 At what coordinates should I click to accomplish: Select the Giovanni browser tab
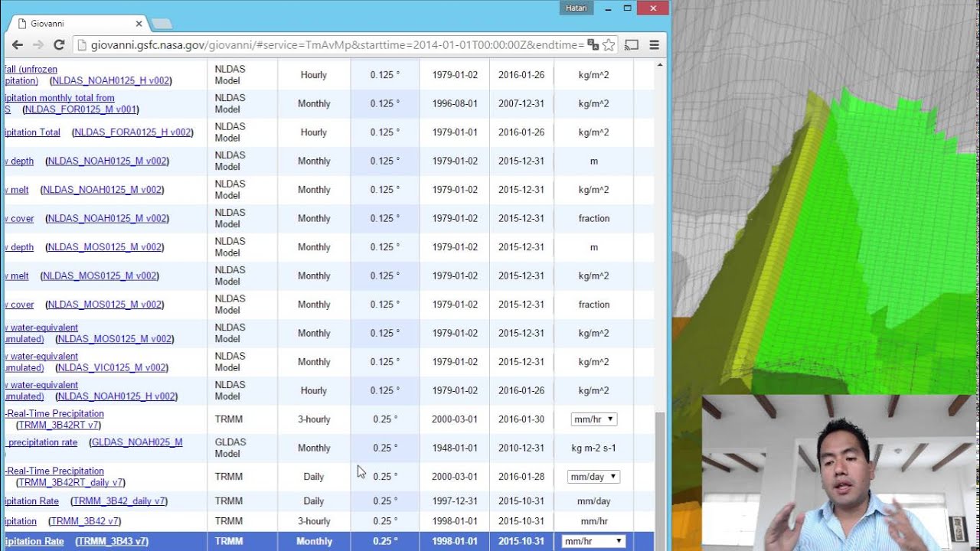pos(77,24)
